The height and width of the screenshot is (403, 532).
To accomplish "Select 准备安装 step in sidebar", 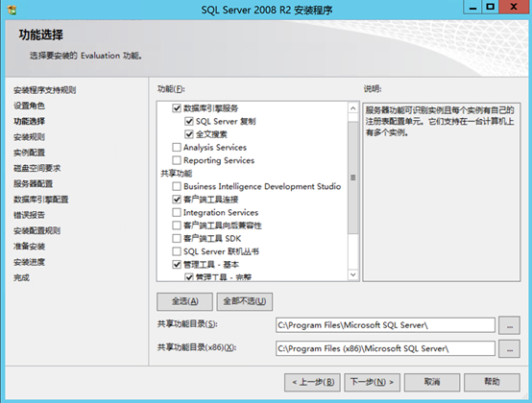I will tap(29, 247).
